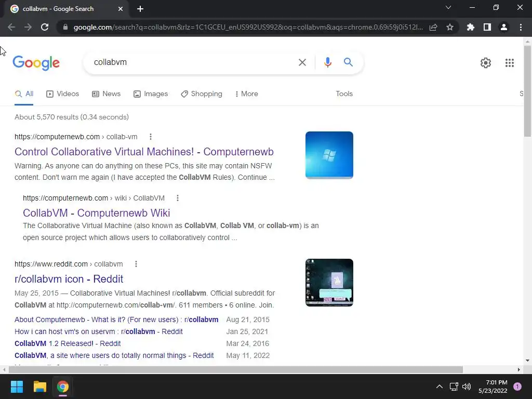Screen dimensions: 532x399
Task: Open CollabVM - Computernewb Wiki link
Action: (x=96, y=213)
